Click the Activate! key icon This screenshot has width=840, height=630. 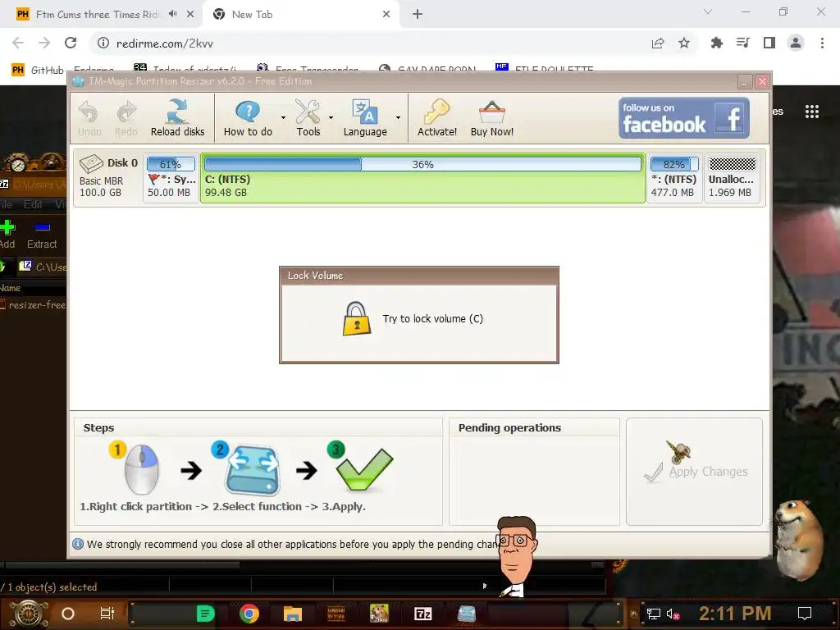[x=436, y=118]
